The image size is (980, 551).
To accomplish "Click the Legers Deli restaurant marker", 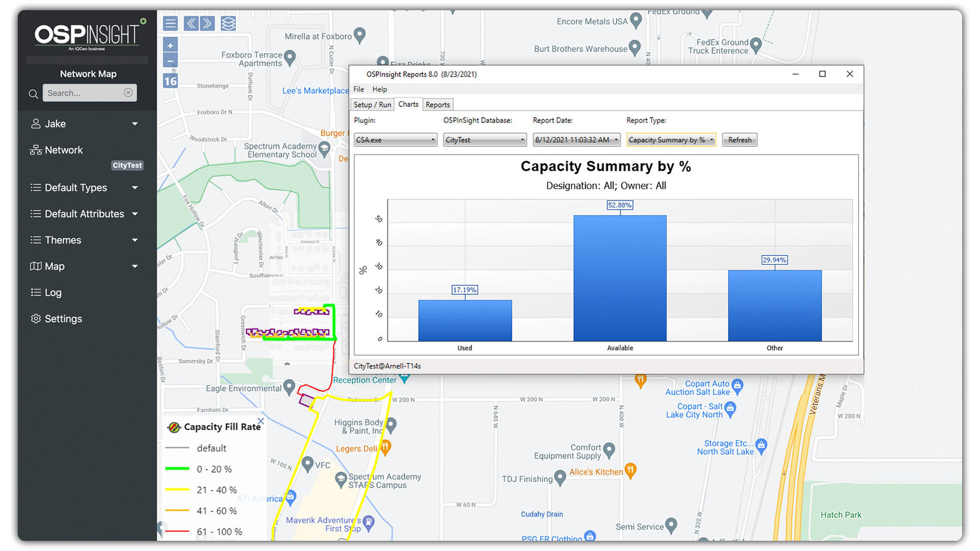I will pos(386,447).
